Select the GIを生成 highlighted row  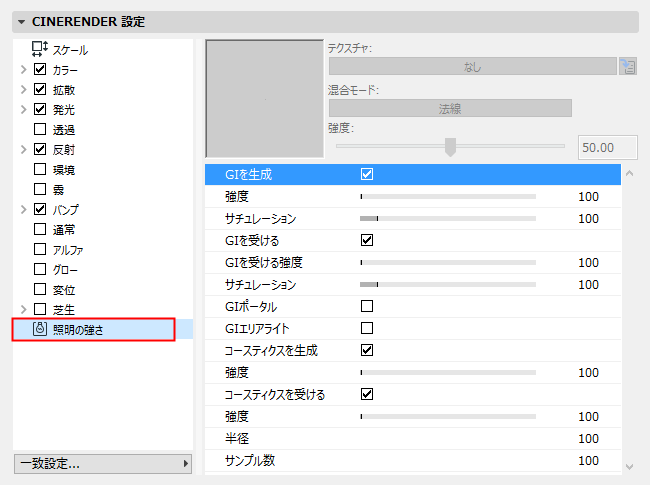click(x=413, y=175)
